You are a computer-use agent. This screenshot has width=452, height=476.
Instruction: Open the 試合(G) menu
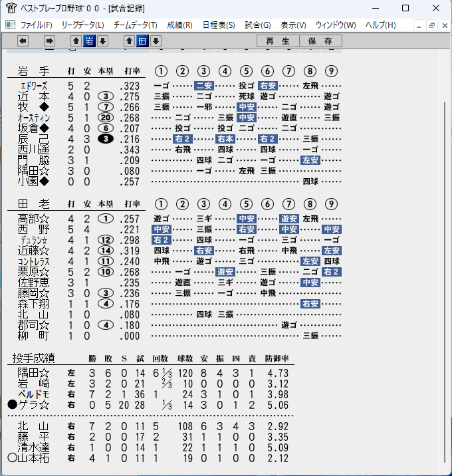coord(258,25)
